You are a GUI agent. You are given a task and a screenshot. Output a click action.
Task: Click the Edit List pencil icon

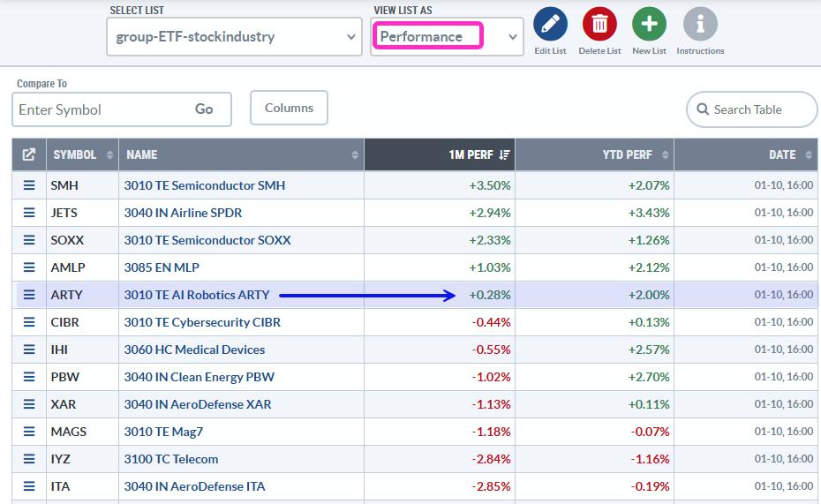[550, 25]
